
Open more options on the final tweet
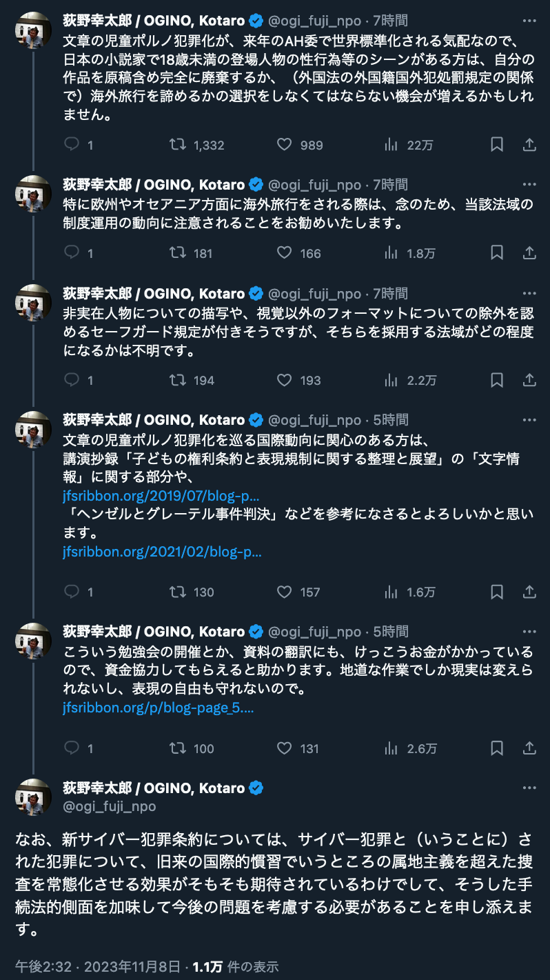coord(529,788)
